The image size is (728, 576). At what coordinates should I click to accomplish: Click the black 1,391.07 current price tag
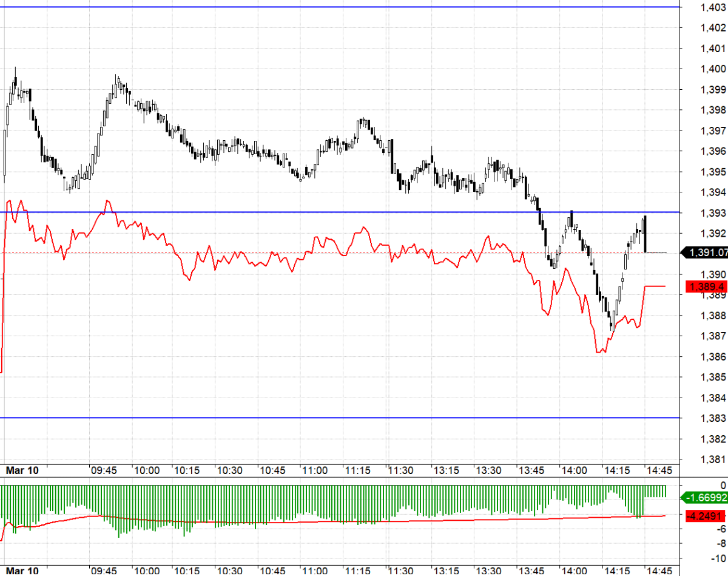pos(706,253)
